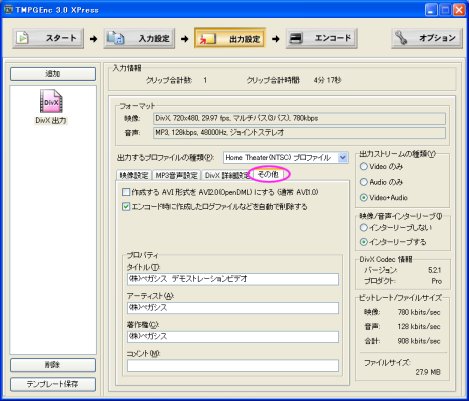Screen dimensions: 469x401
Task: Click the スタート step play icon
Action: (23, 38)
